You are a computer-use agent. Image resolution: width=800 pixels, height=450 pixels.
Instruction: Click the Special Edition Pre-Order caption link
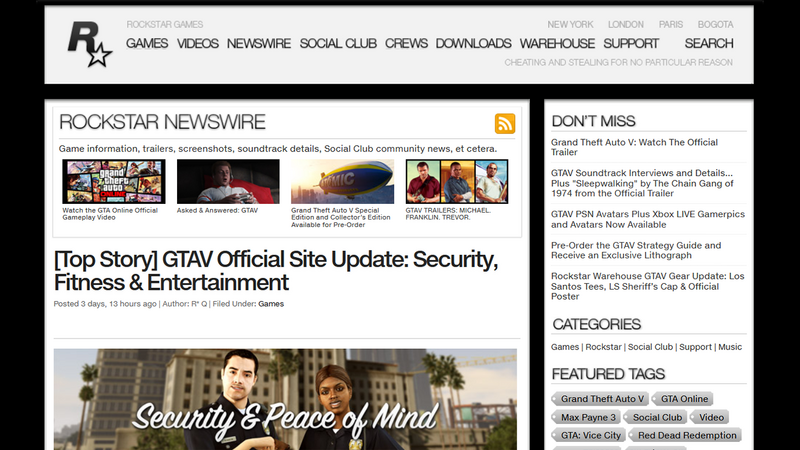(x=340, y=217)
